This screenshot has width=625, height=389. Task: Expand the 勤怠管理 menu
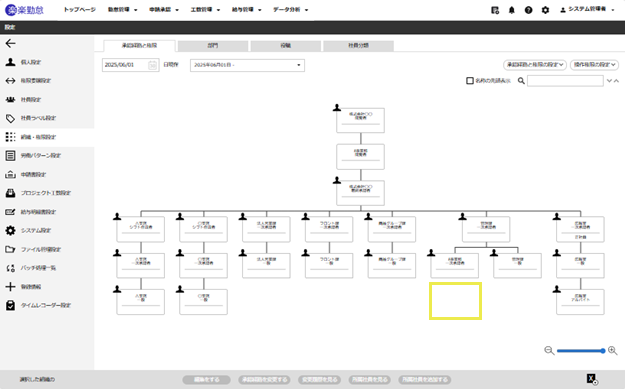122,10
